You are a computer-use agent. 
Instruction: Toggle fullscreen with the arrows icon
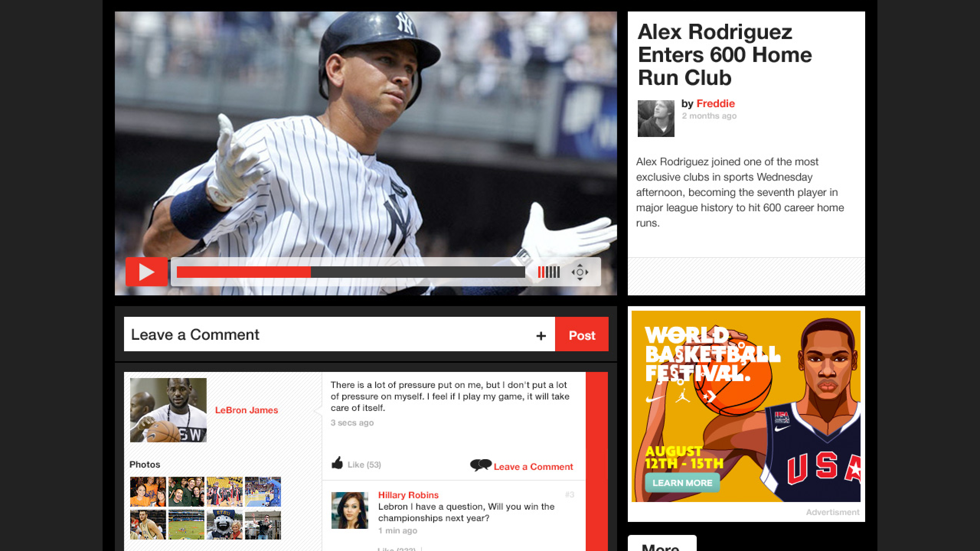click(580, 272)
